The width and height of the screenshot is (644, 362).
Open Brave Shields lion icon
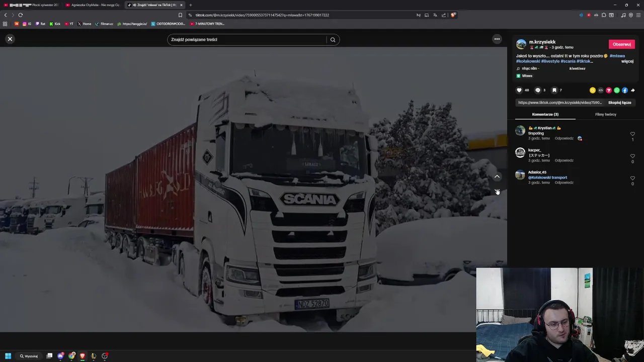point(453,15)
